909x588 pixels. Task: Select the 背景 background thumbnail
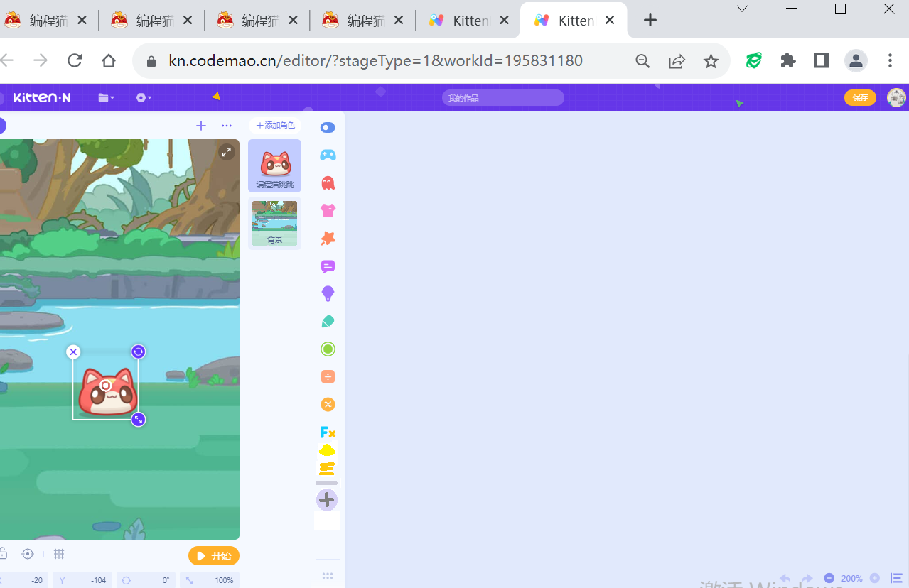(275, 224)
